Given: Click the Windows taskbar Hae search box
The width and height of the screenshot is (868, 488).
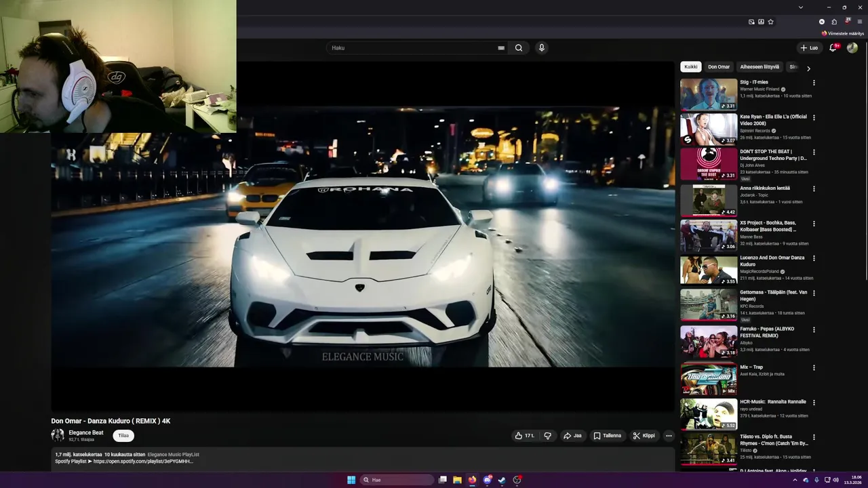Looking at the screenshot, I should pos(397,480).
